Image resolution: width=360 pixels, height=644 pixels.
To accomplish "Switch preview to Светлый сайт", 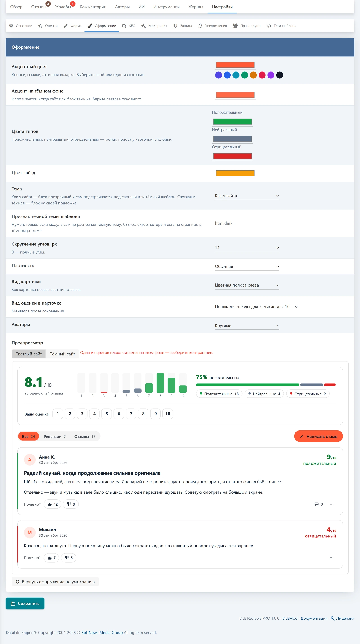I will 29,354.
